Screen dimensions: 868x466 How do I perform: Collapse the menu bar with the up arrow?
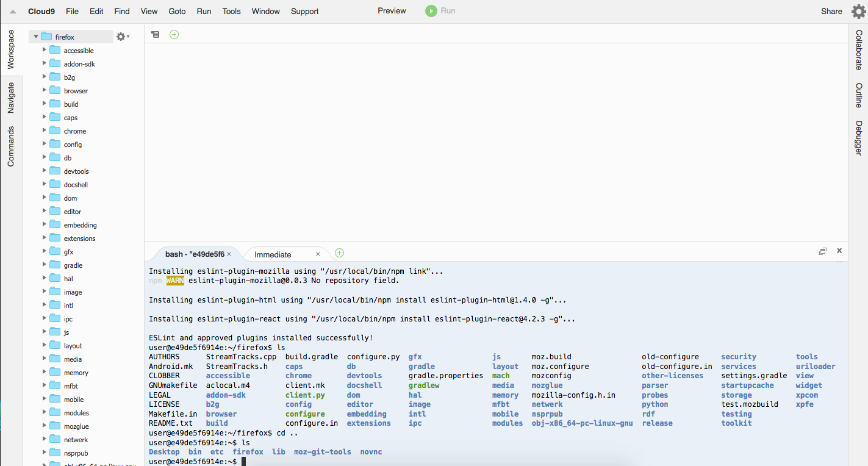[13, 12]
